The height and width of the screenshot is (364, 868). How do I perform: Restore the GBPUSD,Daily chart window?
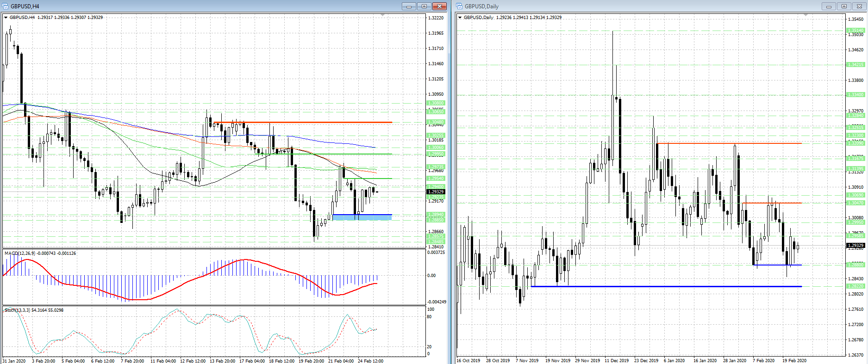pyautogui.click(x=844, y=6)
